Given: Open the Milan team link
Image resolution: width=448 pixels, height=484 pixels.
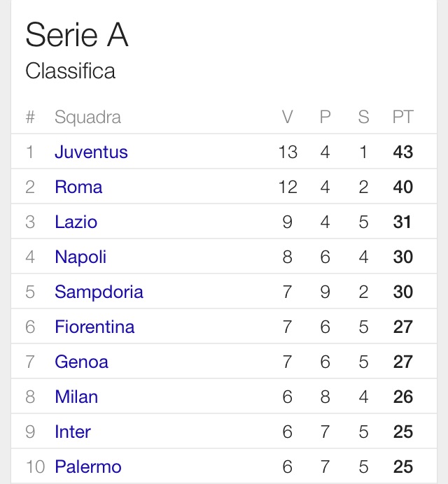Looking at the screenshot, I should 76,397.
